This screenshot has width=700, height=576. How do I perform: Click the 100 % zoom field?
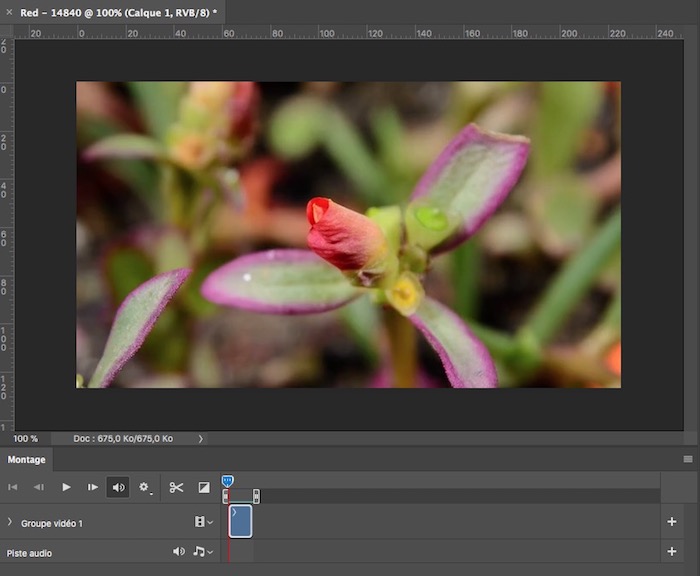tap(25, 438)
